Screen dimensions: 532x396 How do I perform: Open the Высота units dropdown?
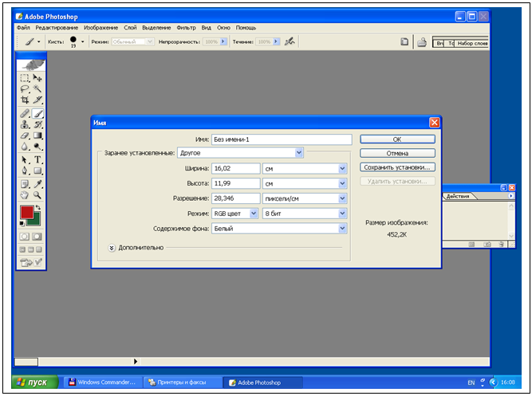[342, 183]
